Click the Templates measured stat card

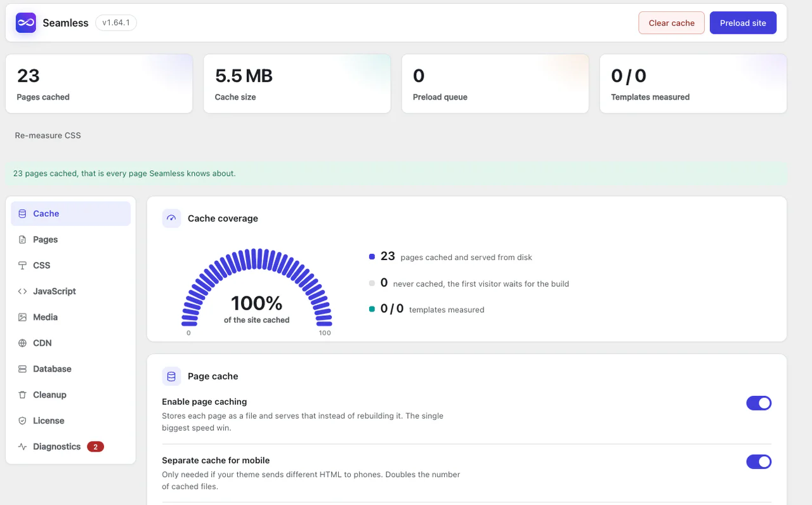(x=693, y=84)
